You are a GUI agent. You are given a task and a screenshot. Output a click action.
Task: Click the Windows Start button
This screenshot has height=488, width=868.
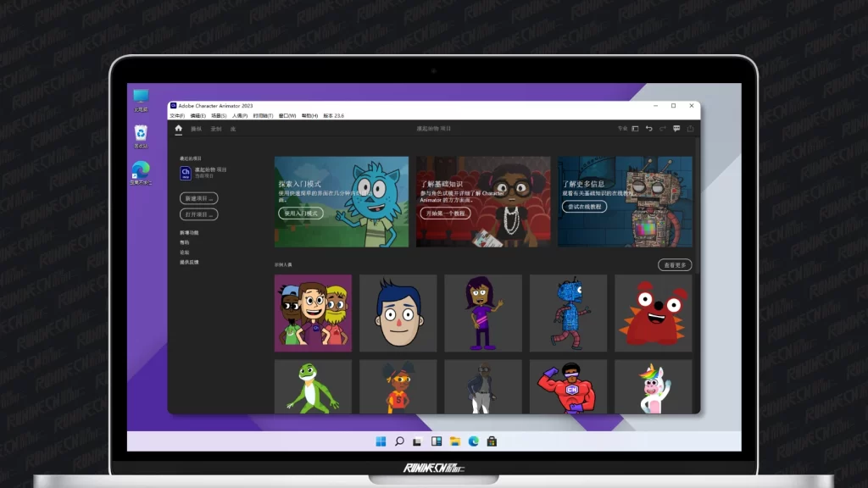381,441
